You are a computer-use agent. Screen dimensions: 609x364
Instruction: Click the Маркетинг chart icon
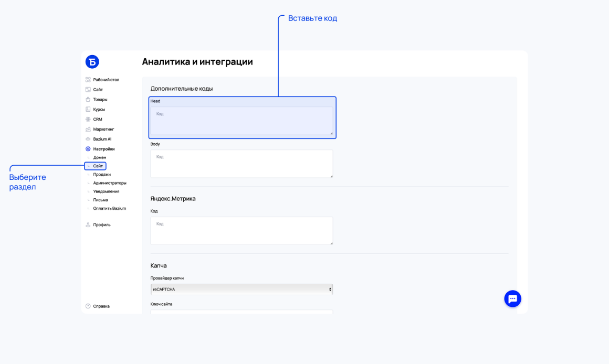coord(88,129)
